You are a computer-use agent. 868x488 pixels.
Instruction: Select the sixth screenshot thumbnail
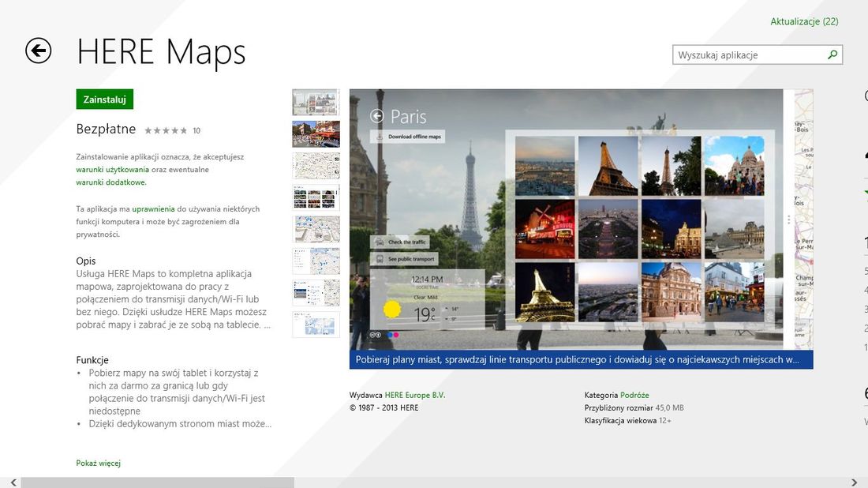point(316,261)
